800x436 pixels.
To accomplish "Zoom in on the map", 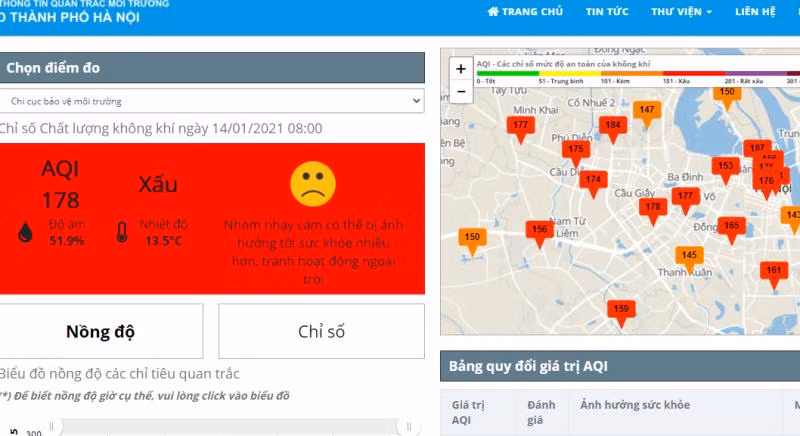I will tap(460, 69).
